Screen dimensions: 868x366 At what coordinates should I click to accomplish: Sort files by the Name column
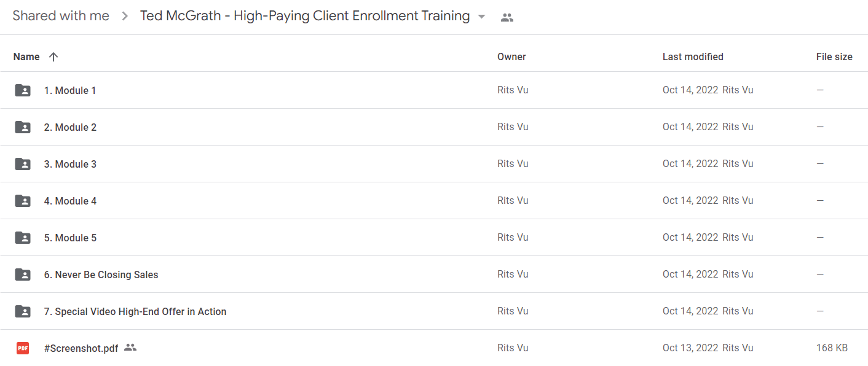click(x=26, y=56)
